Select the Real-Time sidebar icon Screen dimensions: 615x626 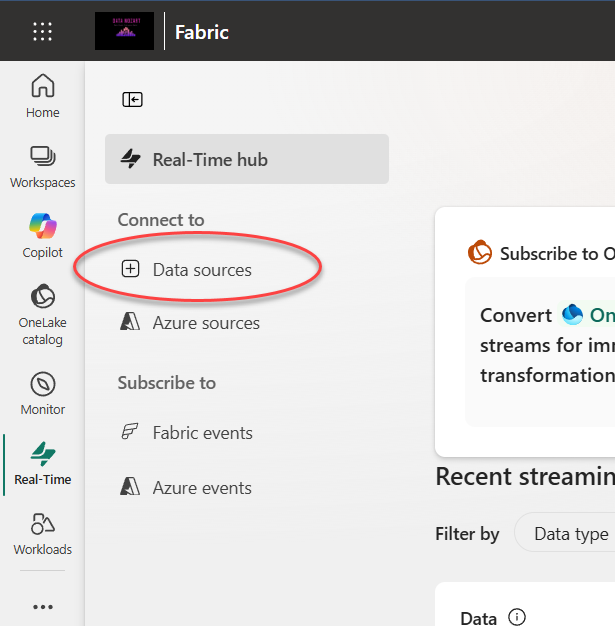click(42, 464)
